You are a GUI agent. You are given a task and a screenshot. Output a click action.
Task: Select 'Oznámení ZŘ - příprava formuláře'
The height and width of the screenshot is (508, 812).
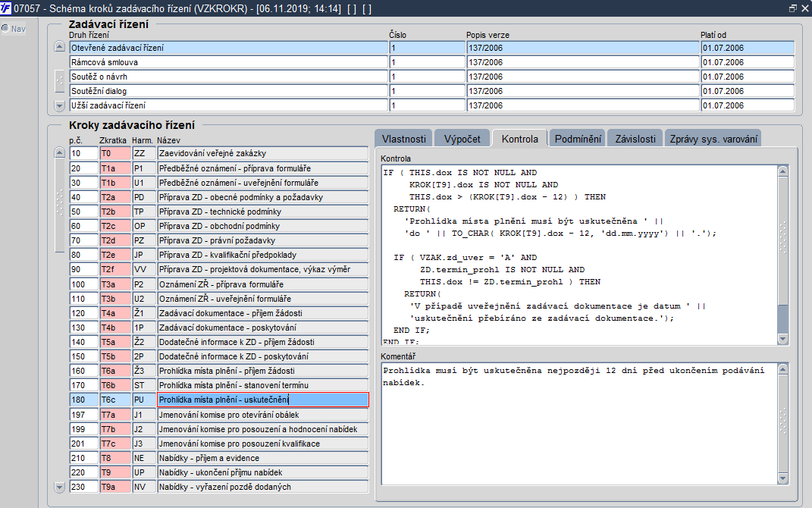click(263, 284)
